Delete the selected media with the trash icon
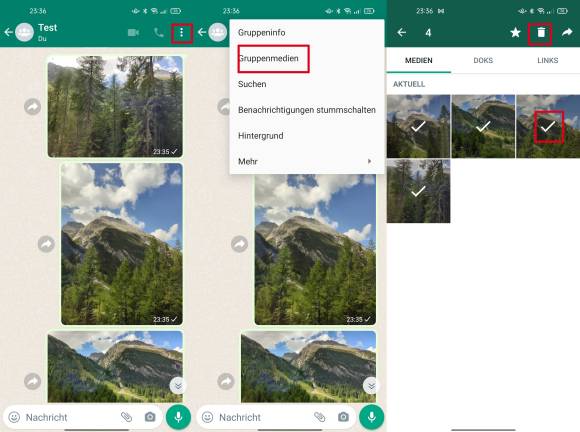The width and height of the screenshot is (580, 432). coord(541,33)
